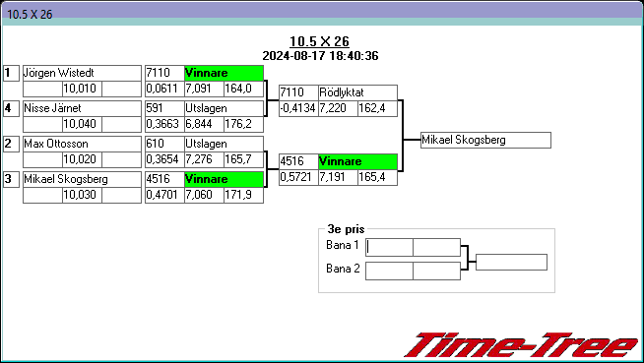
Task: Click the reaction time 0,0611 cell
Action: point(164,89)
